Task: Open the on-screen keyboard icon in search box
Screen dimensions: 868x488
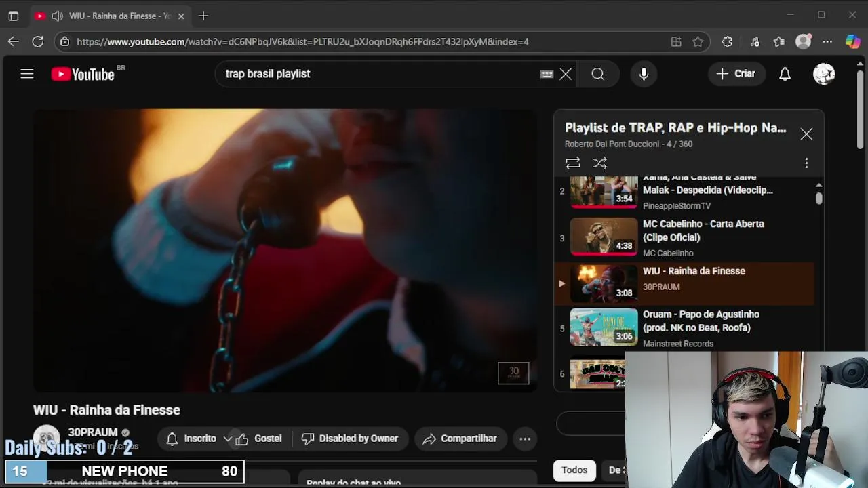Action: pos(547,74)
